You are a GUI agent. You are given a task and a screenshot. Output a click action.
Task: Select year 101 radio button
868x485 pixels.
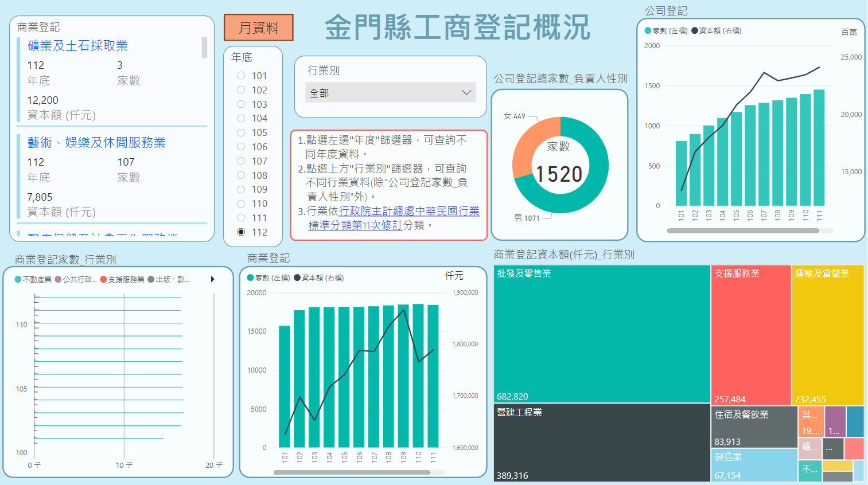coord(241,76)
